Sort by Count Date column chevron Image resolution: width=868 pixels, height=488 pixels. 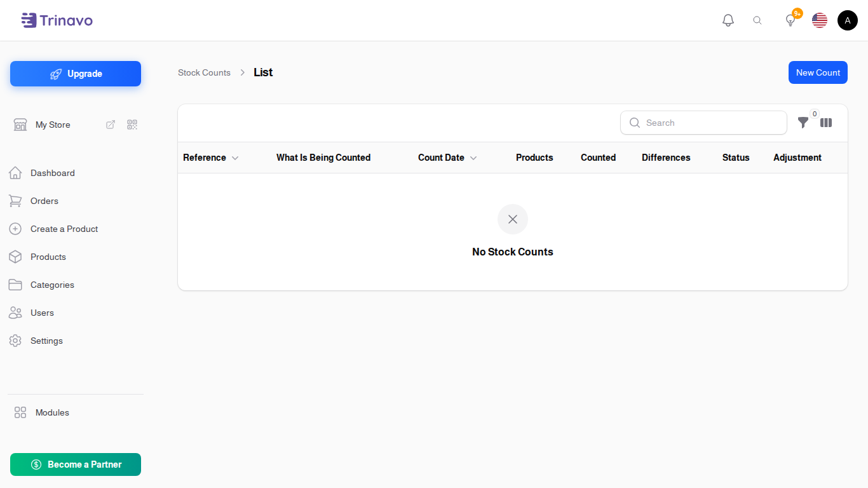click(473, 158)
